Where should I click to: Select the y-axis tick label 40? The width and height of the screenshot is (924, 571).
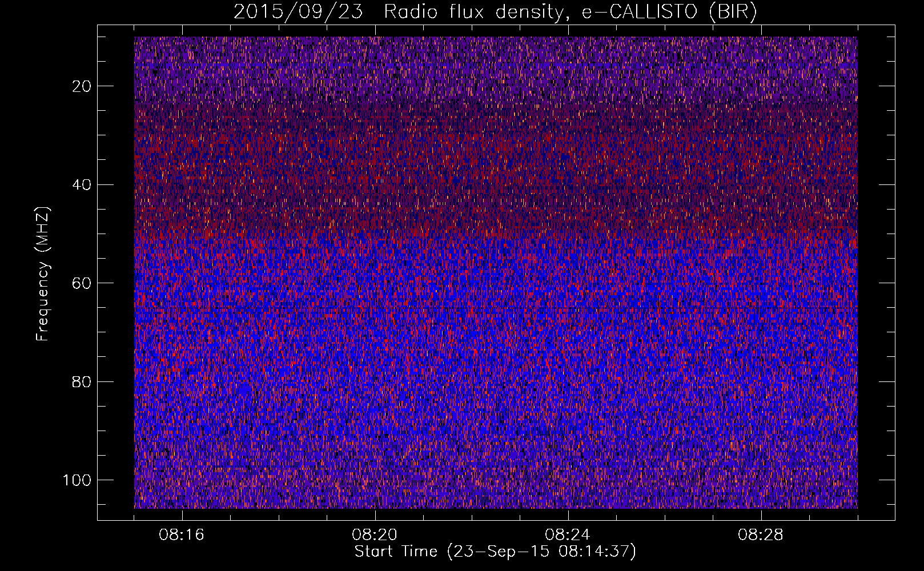coord(82,185)
